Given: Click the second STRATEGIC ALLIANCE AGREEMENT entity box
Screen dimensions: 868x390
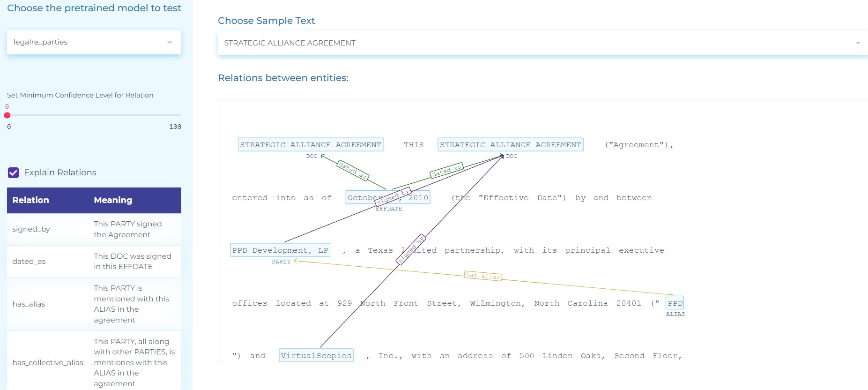Looking at the screenshot, I should [x=510, y=144].
